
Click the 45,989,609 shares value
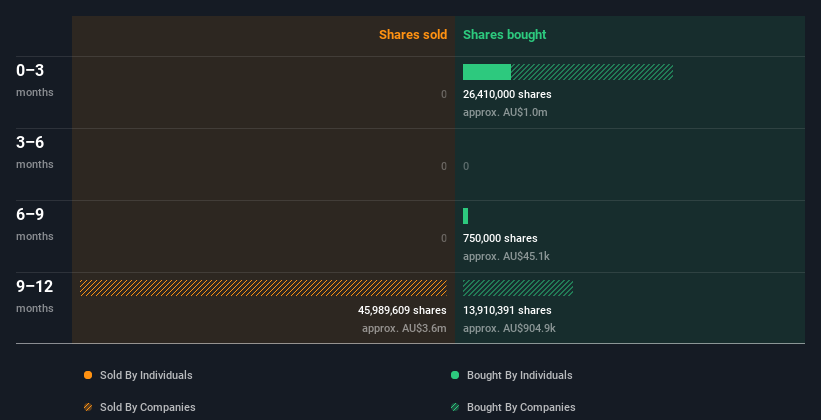coord(402,311)
